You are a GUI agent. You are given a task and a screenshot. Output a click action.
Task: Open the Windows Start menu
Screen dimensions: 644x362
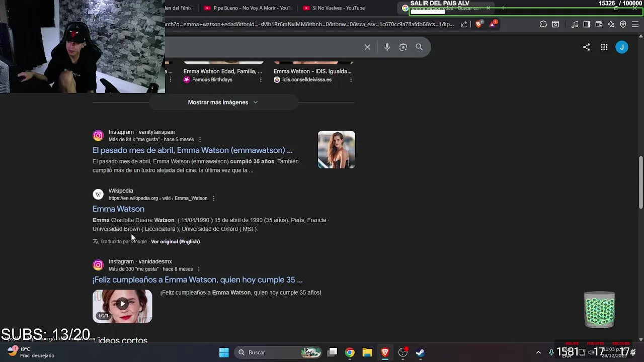[224, 352]
